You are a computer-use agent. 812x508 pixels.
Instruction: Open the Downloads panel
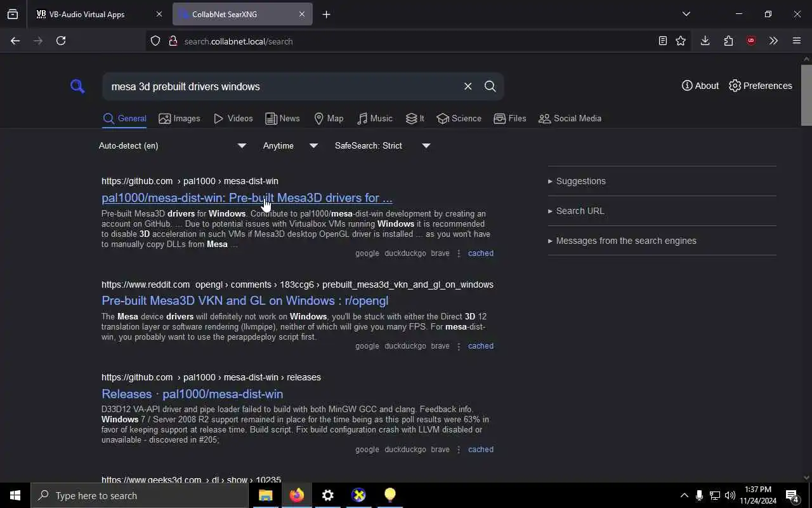tap(705, 41)
